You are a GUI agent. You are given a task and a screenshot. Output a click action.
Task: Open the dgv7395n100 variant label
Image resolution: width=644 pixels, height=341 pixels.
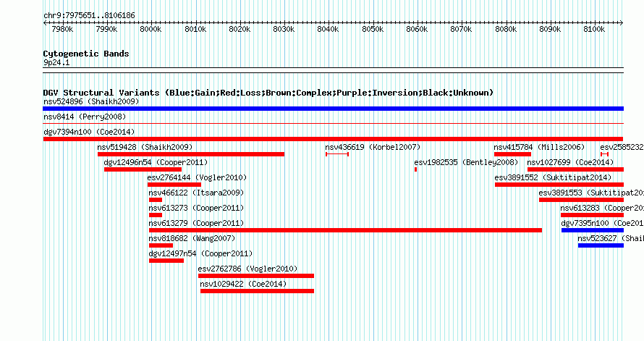pos(603,223)
